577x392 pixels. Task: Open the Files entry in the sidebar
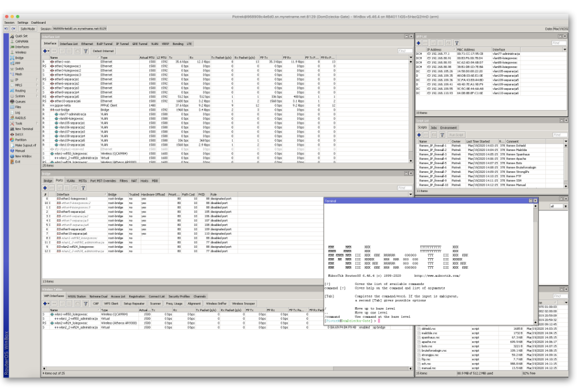coord(18,107)
